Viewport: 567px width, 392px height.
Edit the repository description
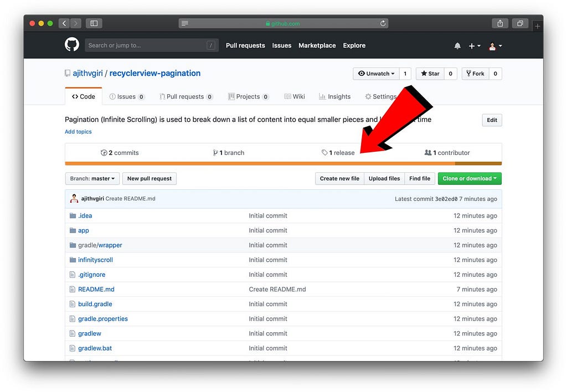click(492, 120)
